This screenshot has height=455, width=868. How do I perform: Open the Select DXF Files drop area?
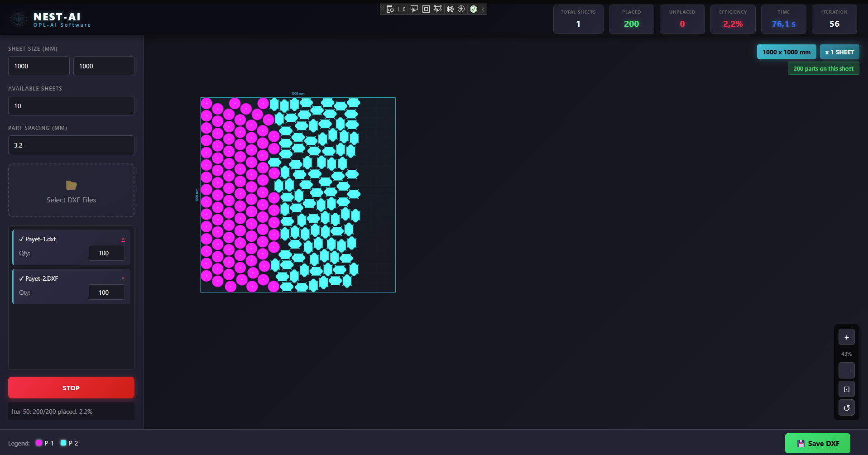click(71, 191)
